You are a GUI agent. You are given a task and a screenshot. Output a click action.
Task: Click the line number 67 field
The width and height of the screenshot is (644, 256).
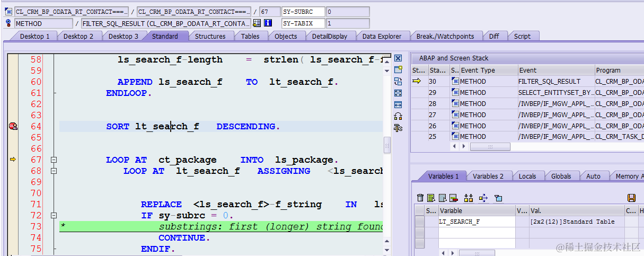click(x=270, y=12)
